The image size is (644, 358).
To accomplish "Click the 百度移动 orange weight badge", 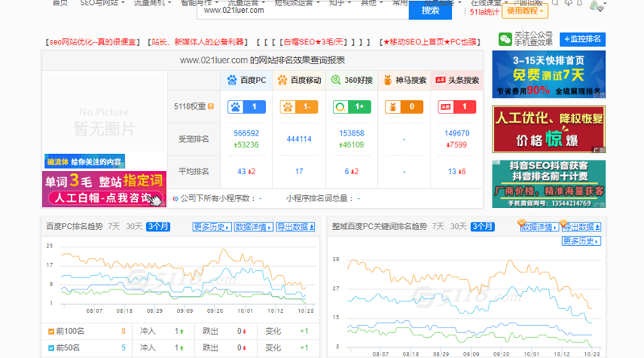I will pos(299,107).
